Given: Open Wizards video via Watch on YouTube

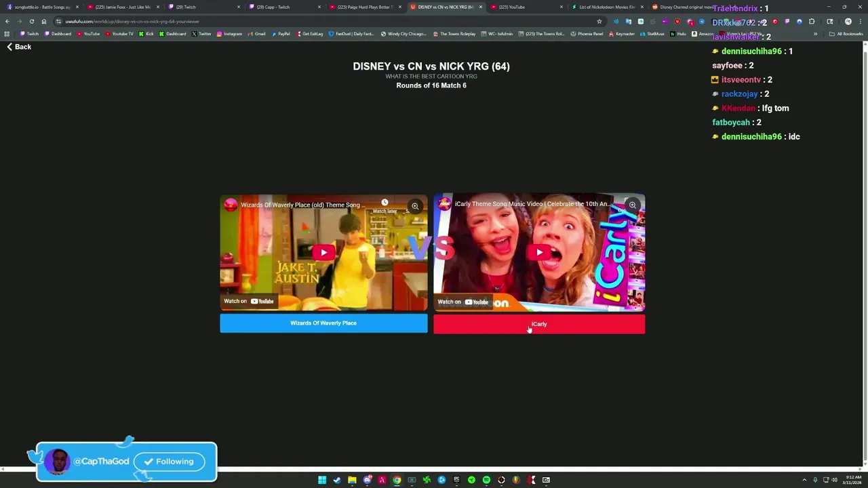Looking at the screenshot, I should point(249,302).
